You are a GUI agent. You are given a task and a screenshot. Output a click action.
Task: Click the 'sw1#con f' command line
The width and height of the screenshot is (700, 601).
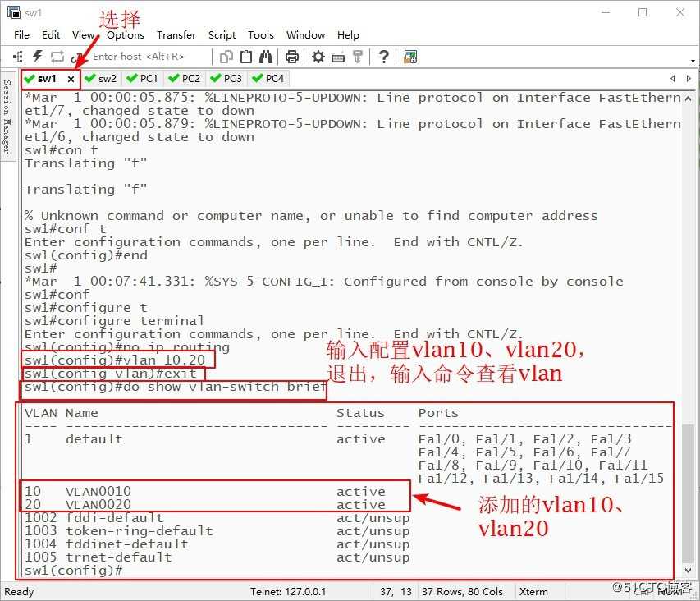click(61, 150)
